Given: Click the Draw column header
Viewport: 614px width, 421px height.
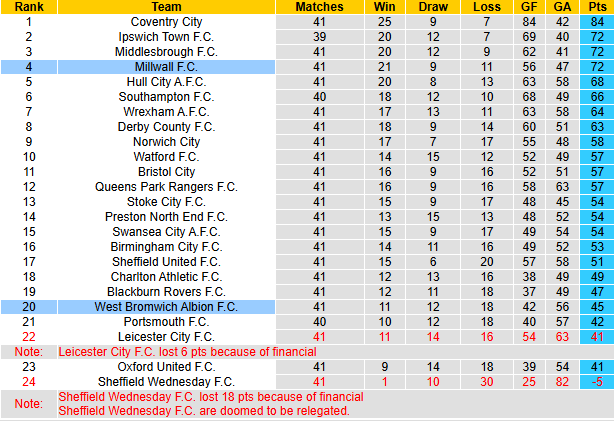Looking at the screenshot, I should 433,6.
